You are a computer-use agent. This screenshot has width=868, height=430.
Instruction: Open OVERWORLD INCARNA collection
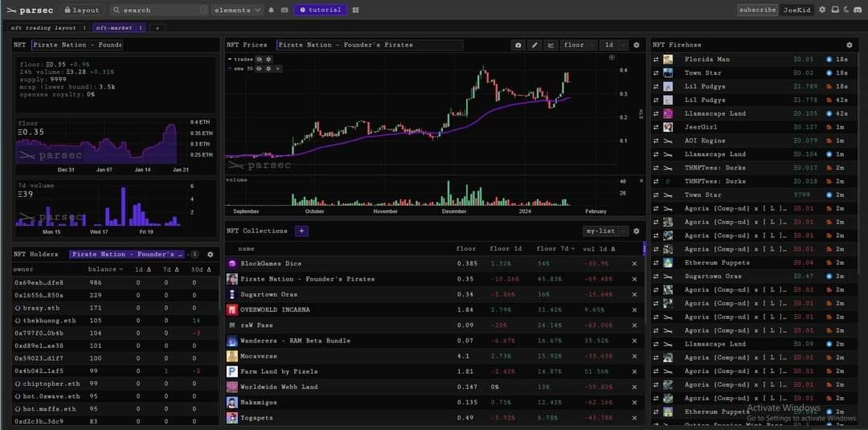[x=275, y=309]
